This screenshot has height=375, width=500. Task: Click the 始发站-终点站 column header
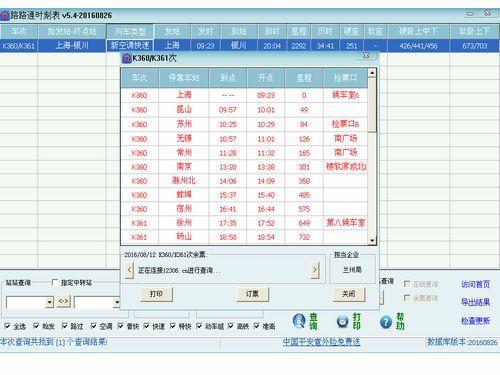[72, 32]
